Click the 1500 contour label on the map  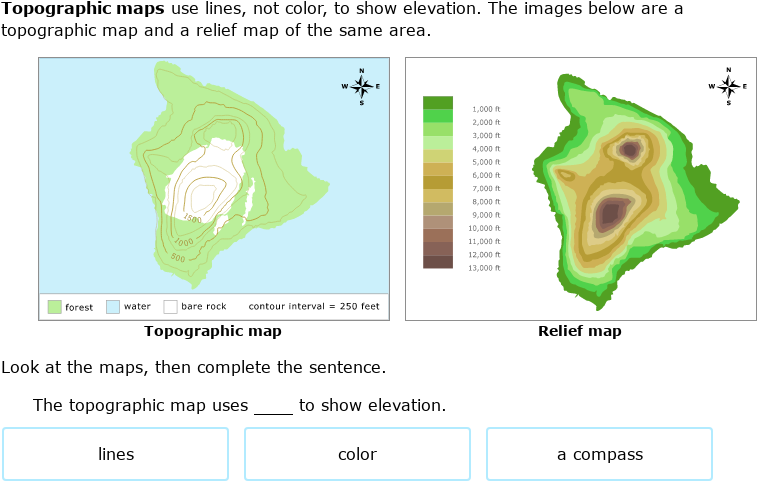pos(192,220)
